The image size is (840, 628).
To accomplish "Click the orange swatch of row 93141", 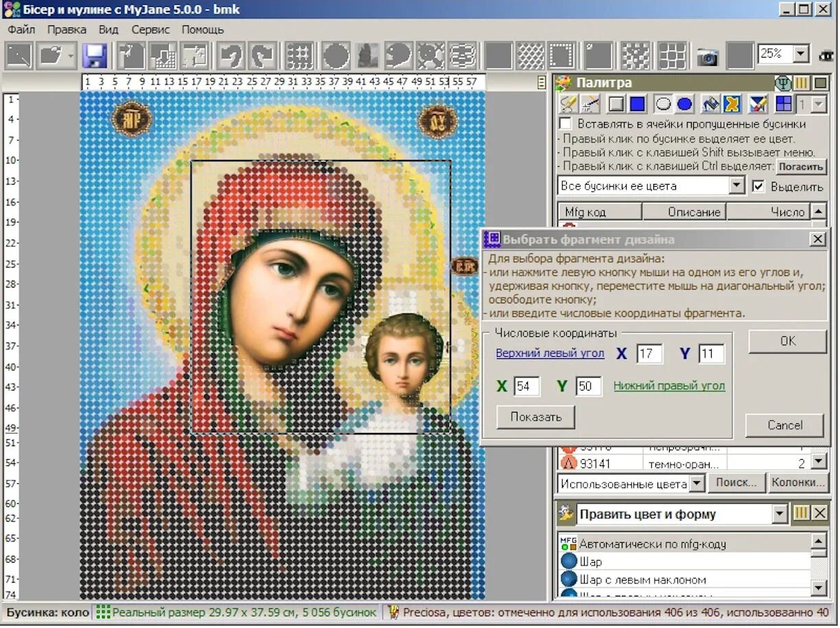I will point(568,464).
